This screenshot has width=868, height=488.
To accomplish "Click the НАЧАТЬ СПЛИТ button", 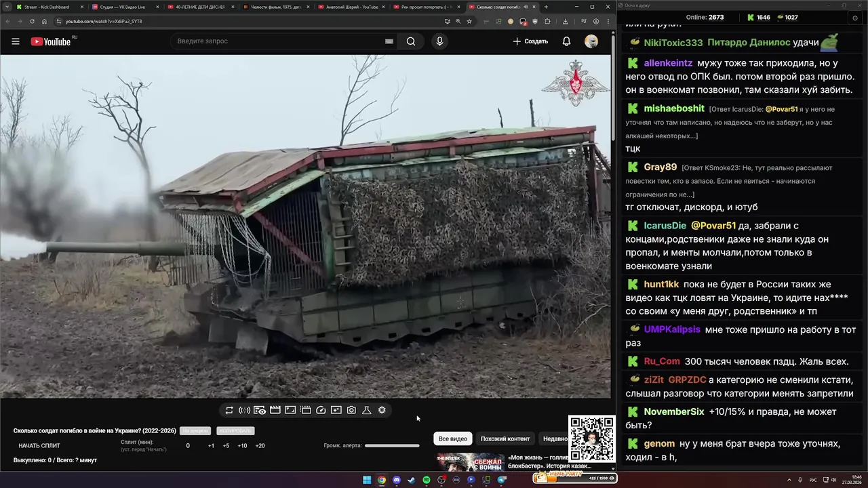I will 39,446.
